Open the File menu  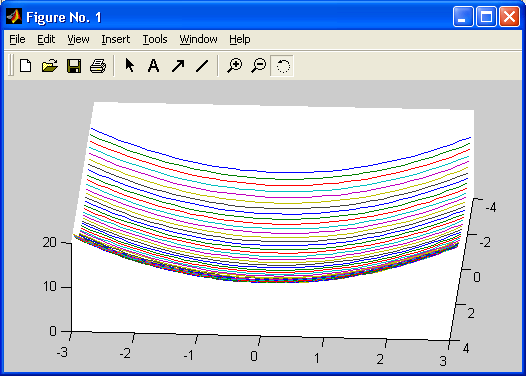[17, 40]
